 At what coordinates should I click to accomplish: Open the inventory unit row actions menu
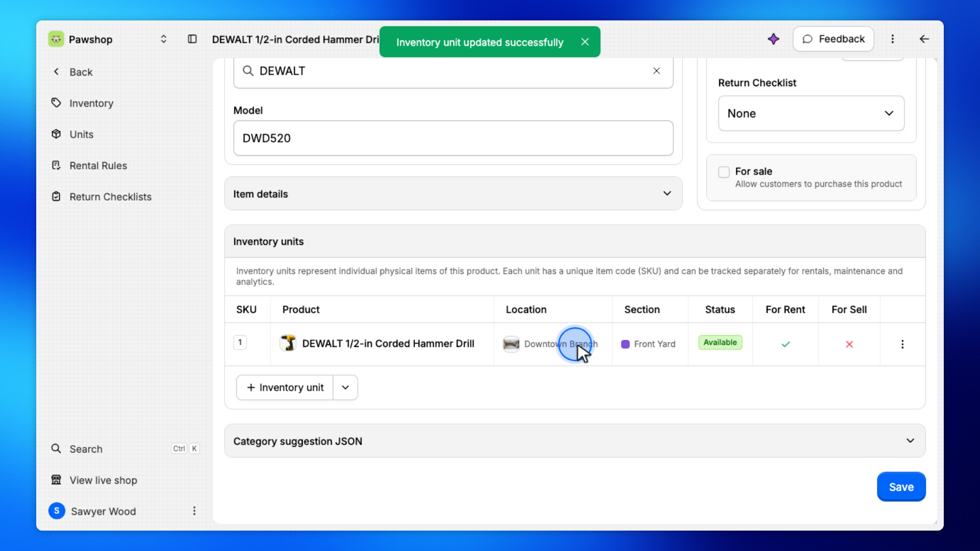[902, 344]
